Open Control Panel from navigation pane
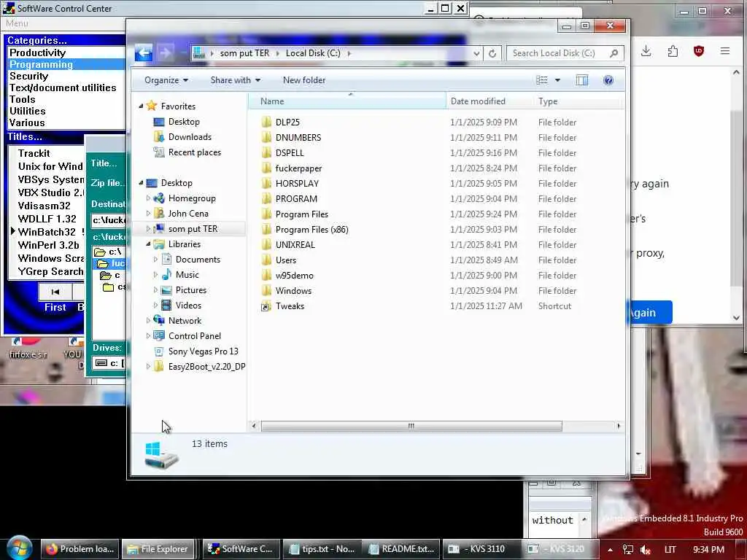This screenshot has width=747, height=560. (194, 335)
